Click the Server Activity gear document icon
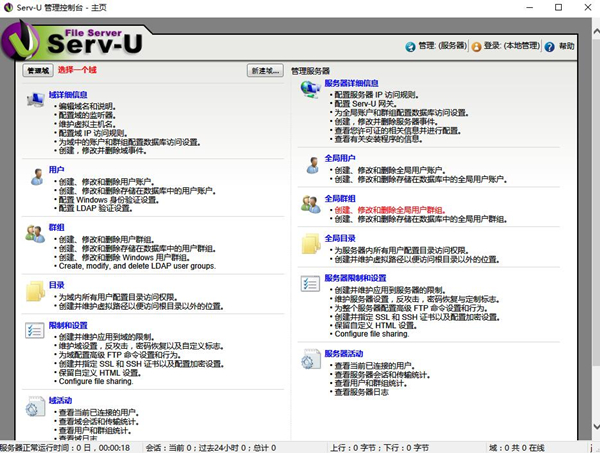Image resolution: width=600 pixels, height=453 pixels. point(311,359)
